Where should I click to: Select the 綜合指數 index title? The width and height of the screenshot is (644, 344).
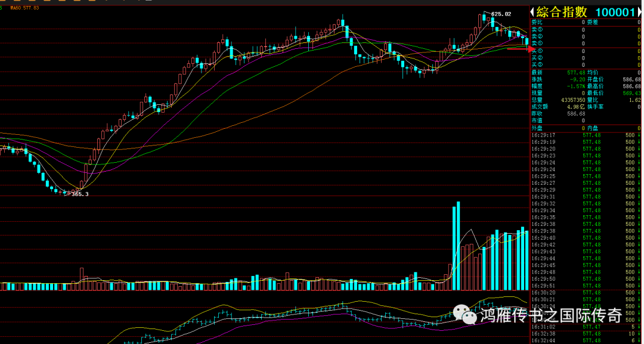point(562,12)
